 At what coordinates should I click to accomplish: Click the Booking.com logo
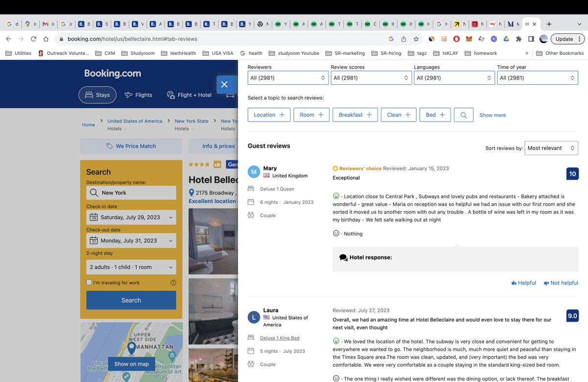[x=113, y=74]
